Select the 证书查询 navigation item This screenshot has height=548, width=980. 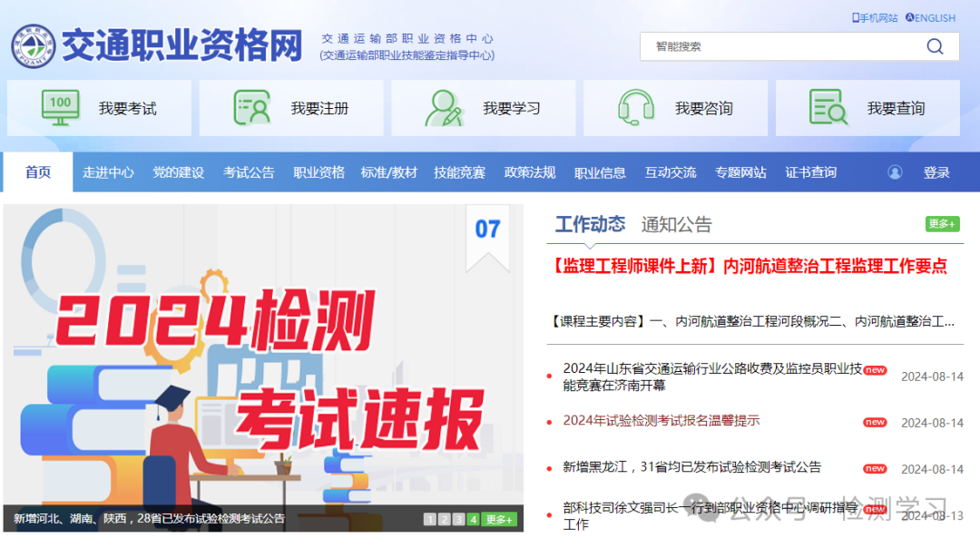(x=810, y=171)
